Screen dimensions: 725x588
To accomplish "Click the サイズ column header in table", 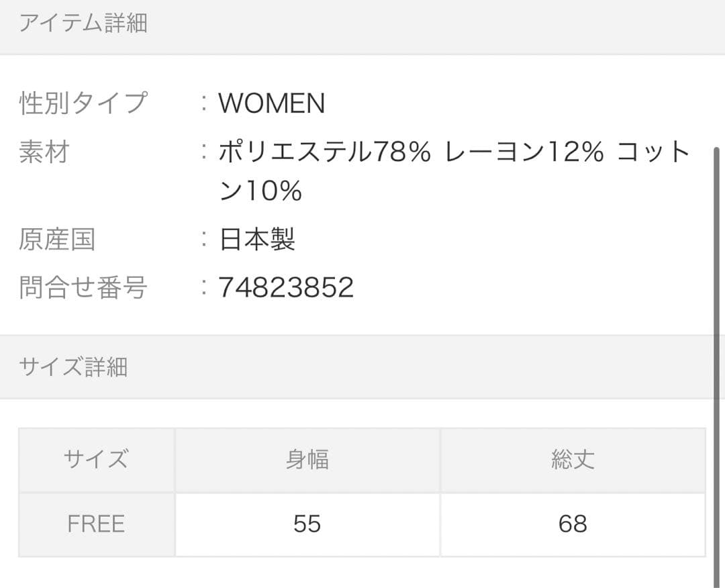I will tap(96, 460).
